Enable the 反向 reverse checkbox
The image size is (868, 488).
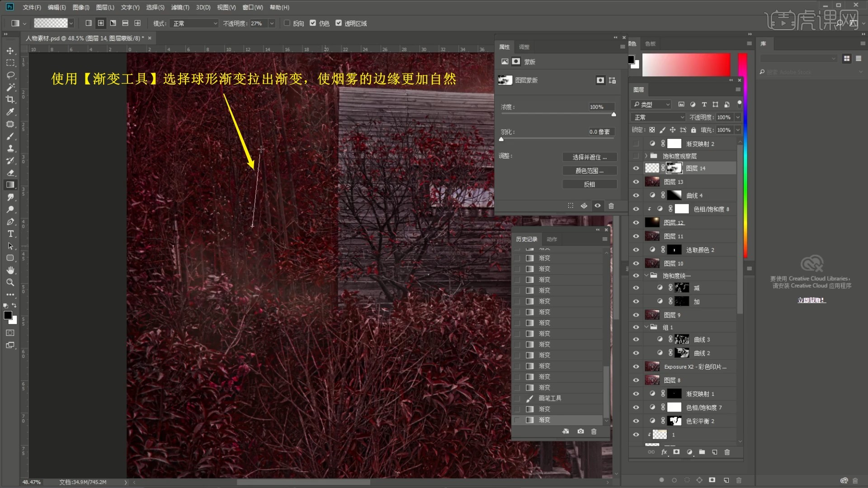click(x=287, y=23)
